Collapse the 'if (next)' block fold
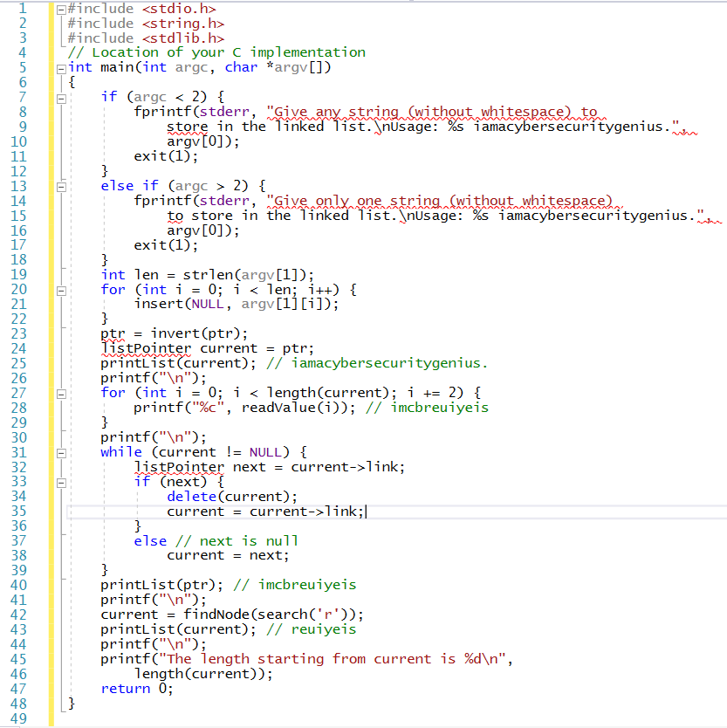 coord(61,484)
